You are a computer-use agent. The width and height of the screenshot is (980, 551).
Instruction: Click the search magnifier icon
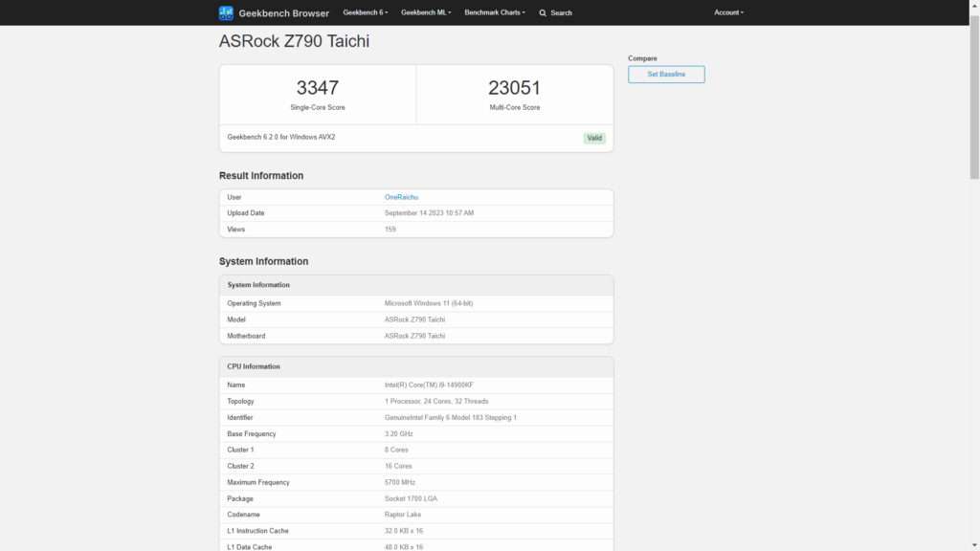543,13
